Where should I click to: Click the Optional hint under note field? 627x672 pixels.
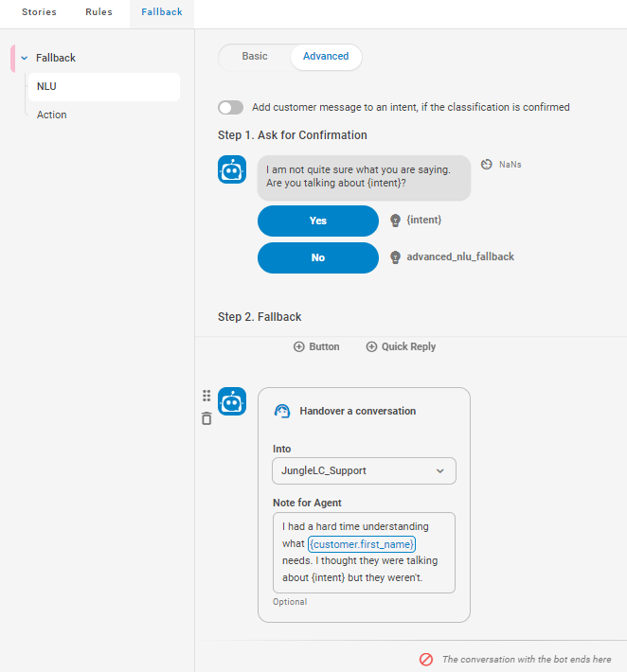290,602
